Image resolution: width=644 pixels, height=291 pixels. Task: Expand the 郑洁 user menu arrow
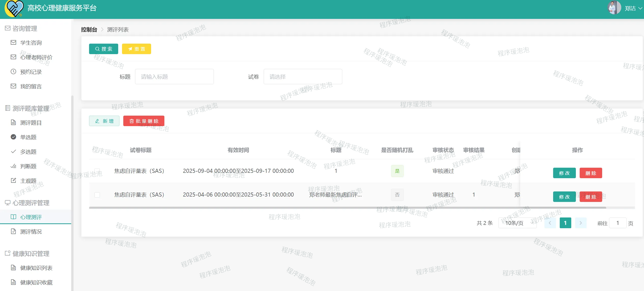tap(640, 8)
